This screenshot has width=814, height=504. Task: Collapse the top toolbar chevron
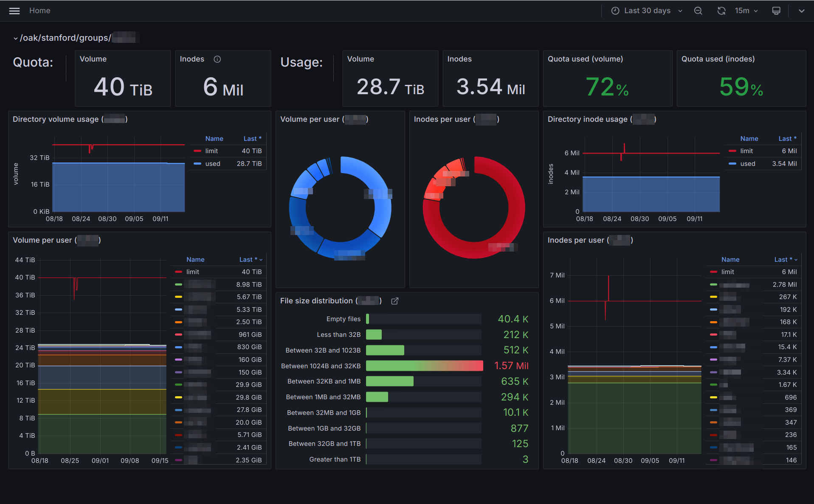coord(802,11)
